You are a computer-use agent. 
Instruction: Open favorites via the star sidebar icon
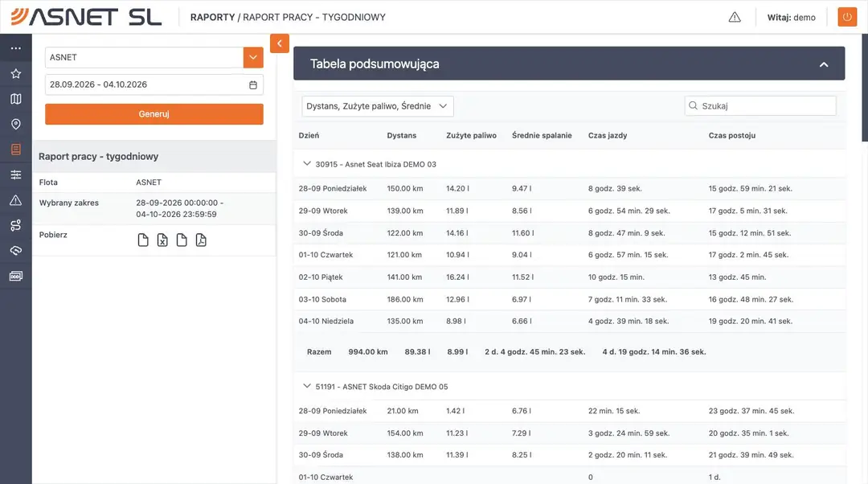coord(15,74)
